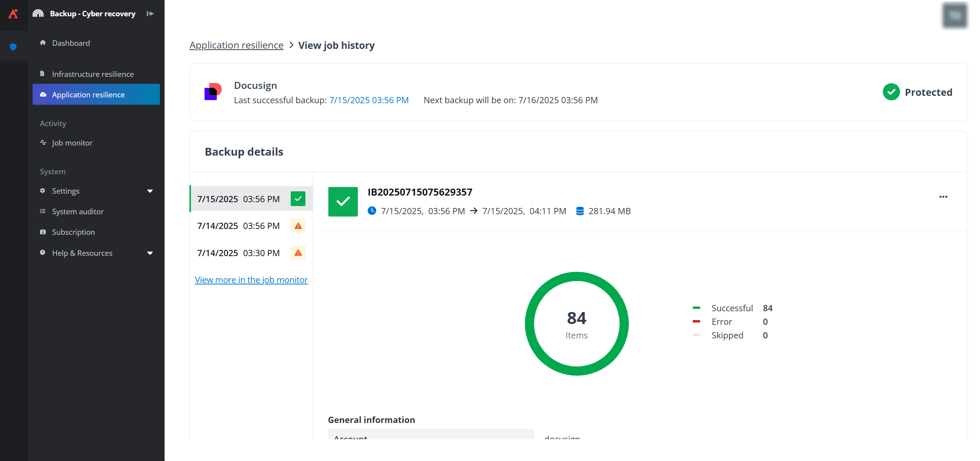The image size is (980, 461).
Task: Open the last successful backup date link
Action: coord(369,100)
